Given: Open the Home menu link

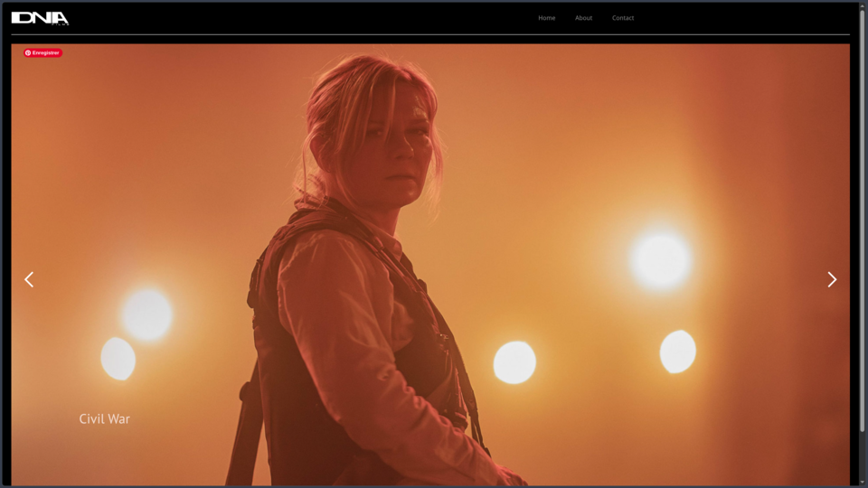Looking at the screenshot, I should (546, 18).
